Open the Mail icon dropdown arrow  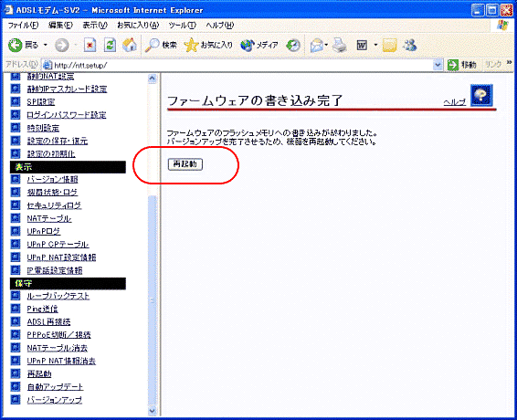(x=326, y=45)
